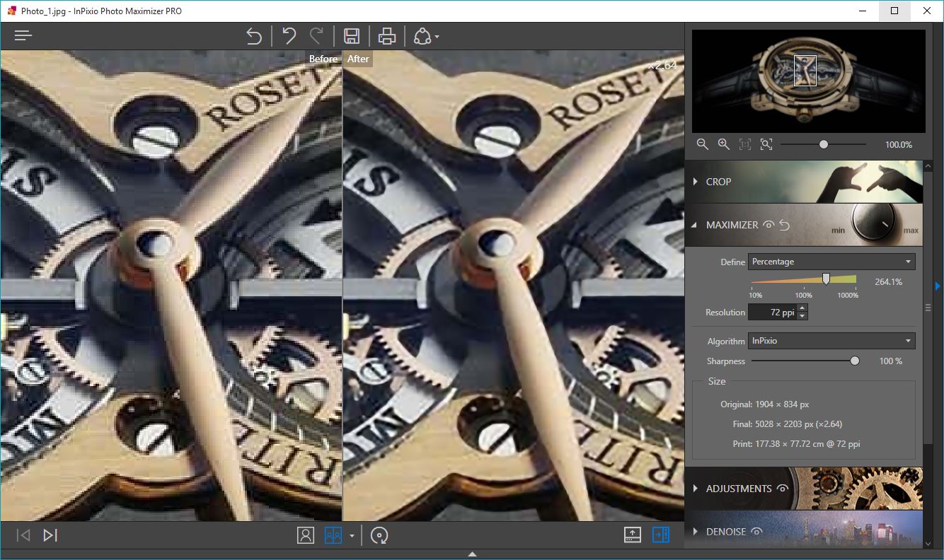Save the photo with floppy icon
The height and width of the screenshot is (560, 944).
click(x=352, y=36)
